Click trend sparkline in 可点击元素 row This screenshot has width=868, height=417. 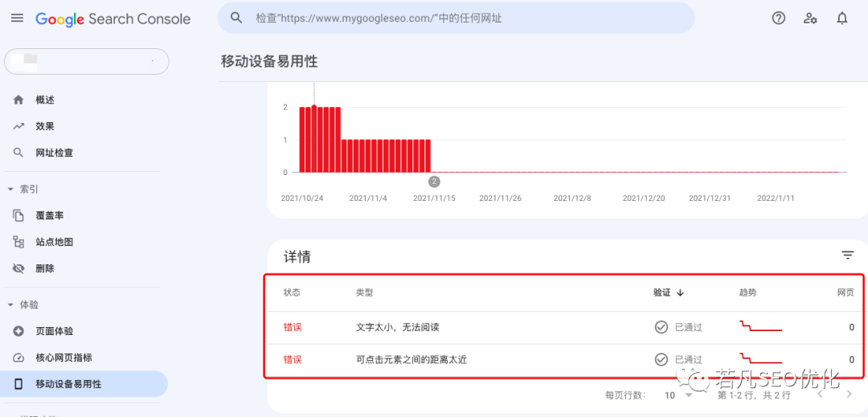[760, 358]
